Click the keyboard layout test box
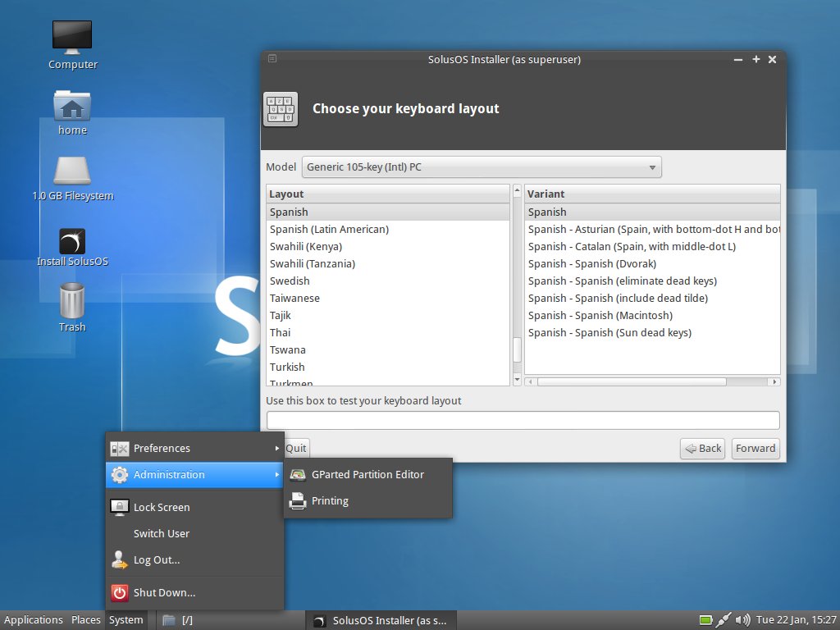The height and width of the screenshot is (630, 840). point(523,421)
